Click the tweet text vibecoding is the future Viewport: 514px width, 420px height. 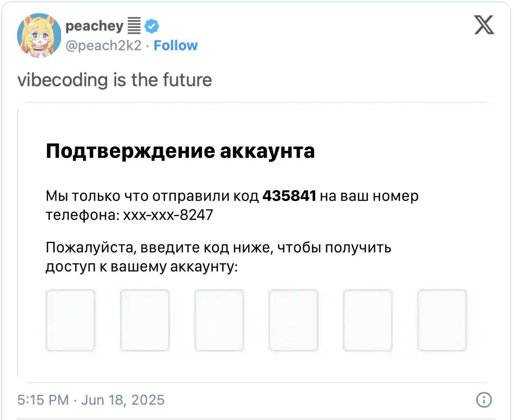[116, 79]
